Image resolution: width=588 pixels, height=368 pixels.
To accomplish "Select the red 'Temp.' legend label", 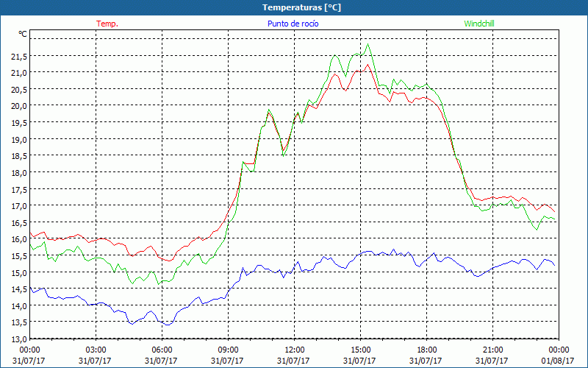I will point(107,24).
